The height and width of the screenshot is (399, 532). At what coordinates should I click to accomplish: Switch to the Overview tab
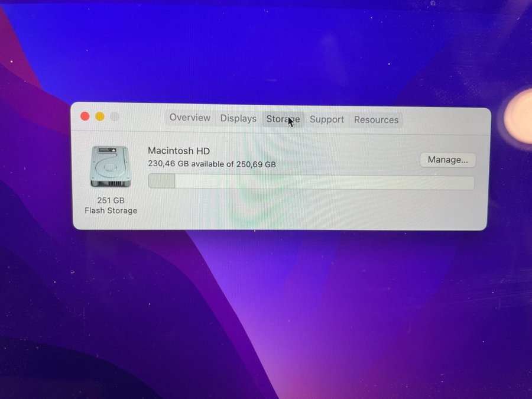point(190,118)
